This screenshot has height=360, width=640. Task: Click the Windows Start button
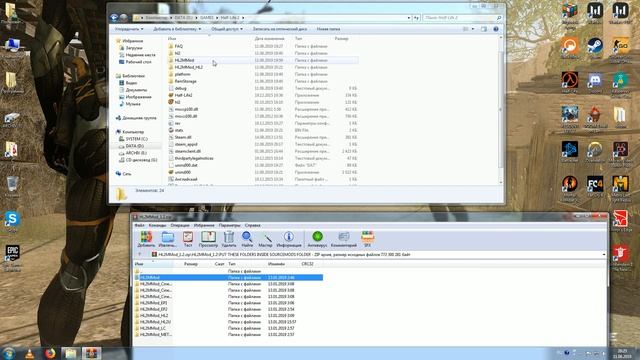click(x=8, y=353)
